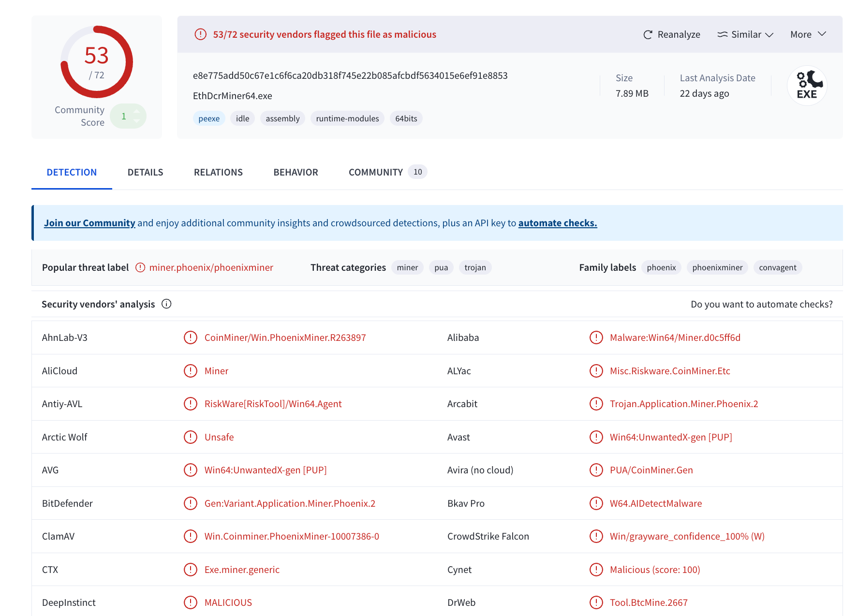Click alert icon for Avira detection
The image size is (858, 616).
pos(596,470)
